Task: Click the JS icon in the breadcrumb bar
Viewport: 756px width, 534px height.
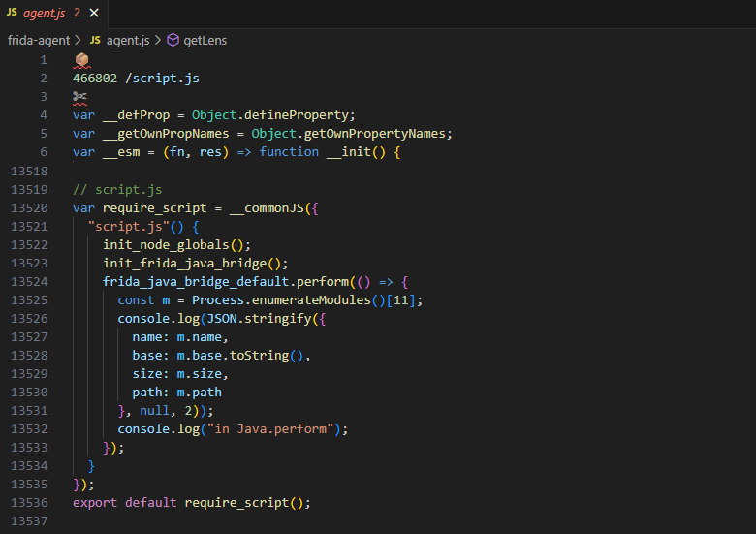Action: [x=95, y=40]
